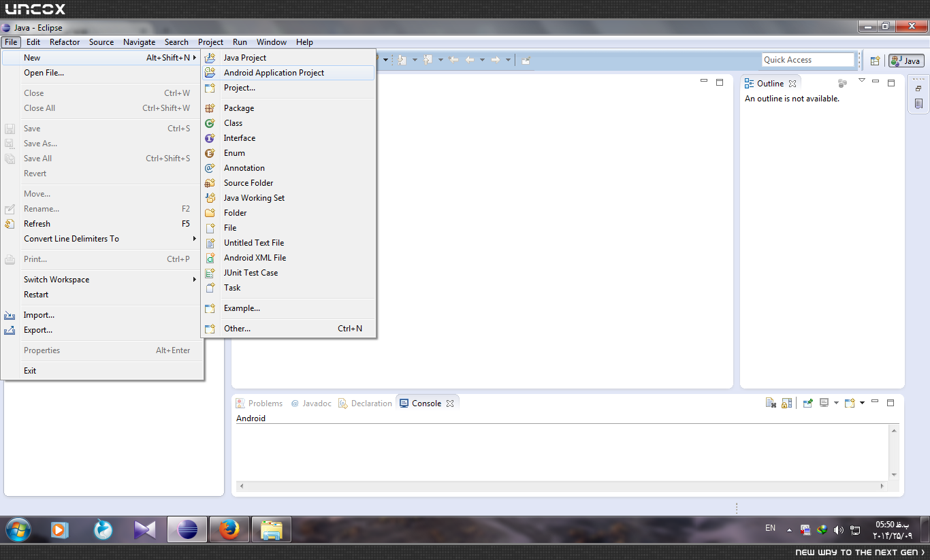This screenshot has width=930, height=560.
Task: Switch to the Problems tab
Action: click(x=259, y=403)
